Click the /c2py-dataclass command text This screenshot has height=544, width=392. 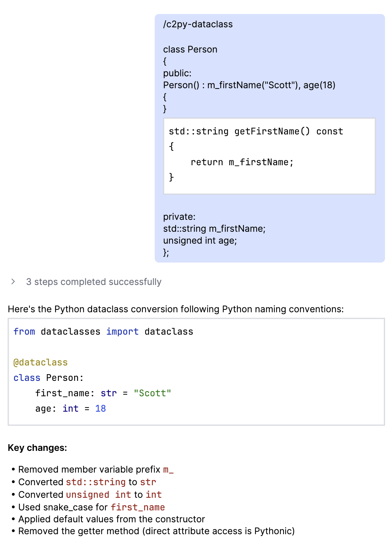(198, 24)
